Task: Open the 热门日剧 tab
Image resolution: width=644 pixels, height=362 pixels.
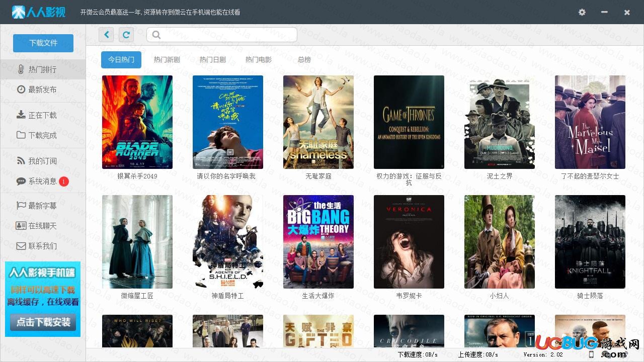Action: click(x=213, y=59)
